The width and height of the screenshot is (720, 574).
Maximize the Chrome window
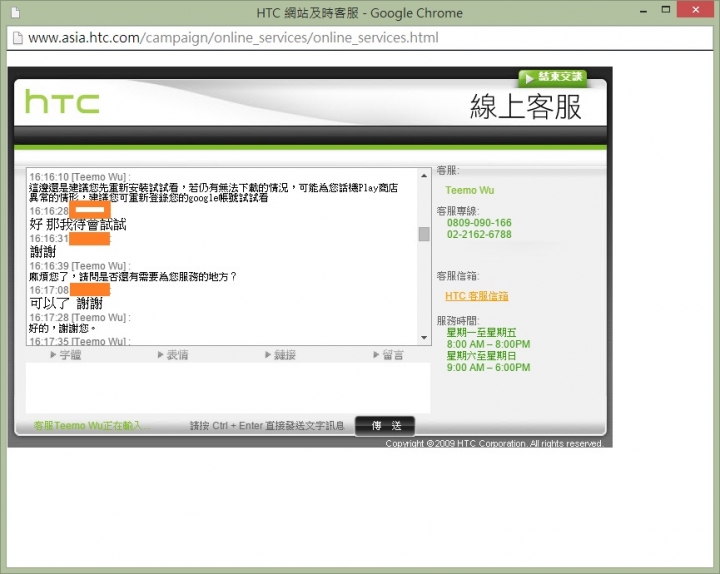pyautogui.click(x=666, y=10)
